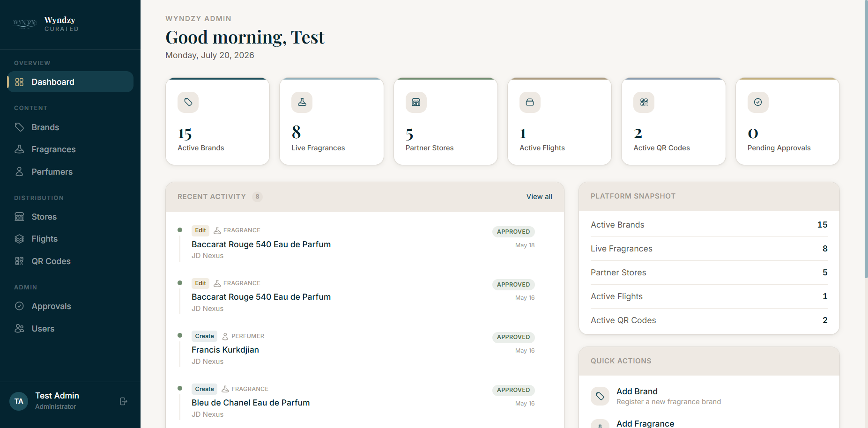The height and width of the screenshot is (428, 868).
Task: Click flask icon in Bleu de Chanel activity row
Action: point(225,389)
